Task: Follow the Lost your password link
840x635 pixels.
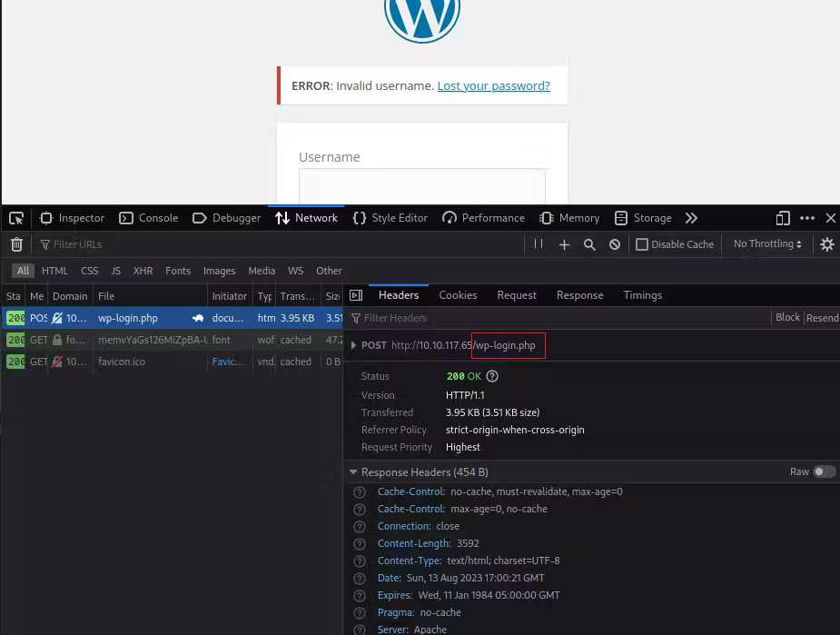Action: click(x=493, y=85)
